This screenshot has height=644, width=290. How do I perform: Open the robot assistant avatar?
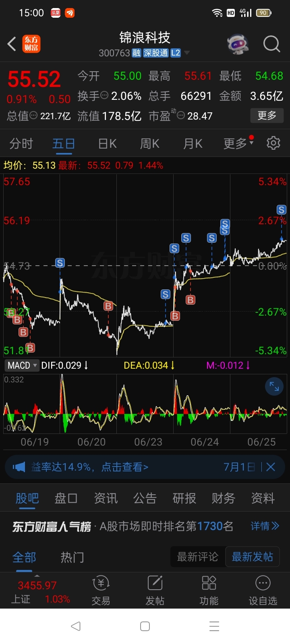(x=238, y=44)
